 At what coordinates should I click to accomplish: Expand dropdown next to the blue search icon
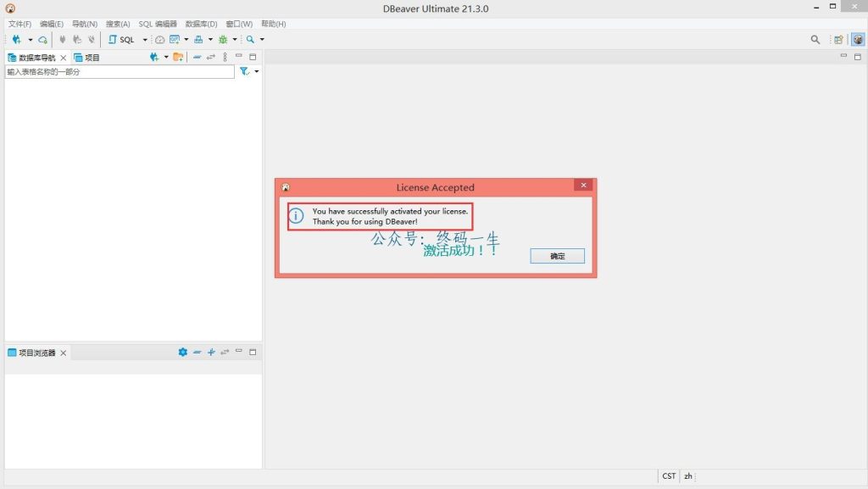[262, 40]
